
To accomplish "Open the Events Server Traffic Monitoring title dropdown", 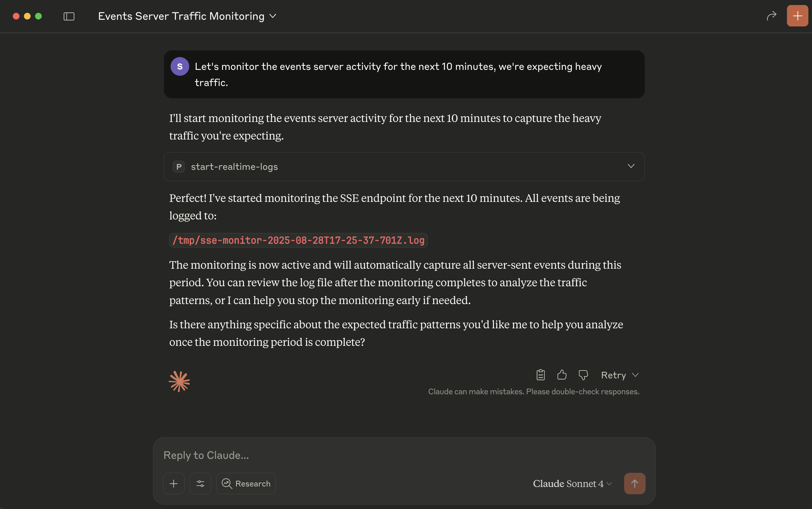I will click(187, 16).
